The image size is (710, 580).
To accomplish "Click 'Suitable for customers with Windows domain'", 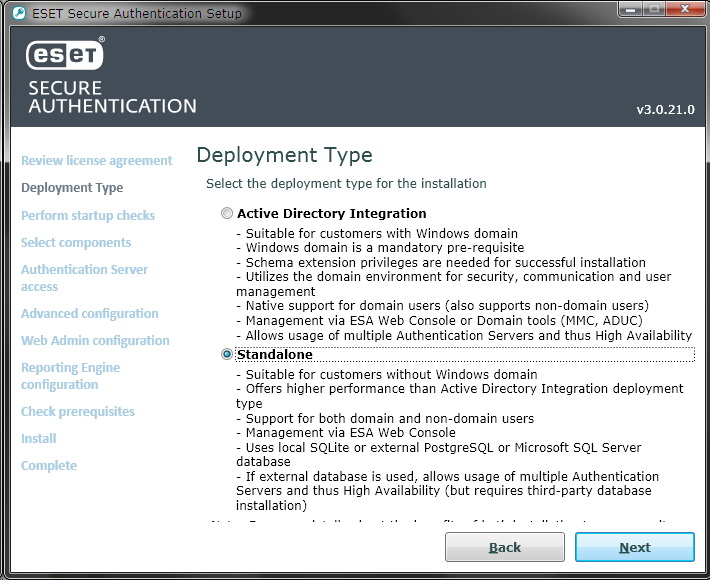I will pyautogui.click(x=377, y=234).
